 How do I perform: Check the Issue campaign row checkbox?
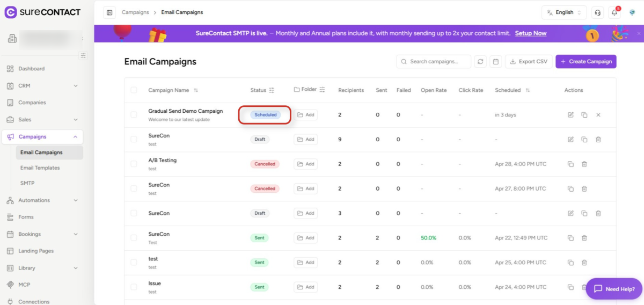pos(134,287)
